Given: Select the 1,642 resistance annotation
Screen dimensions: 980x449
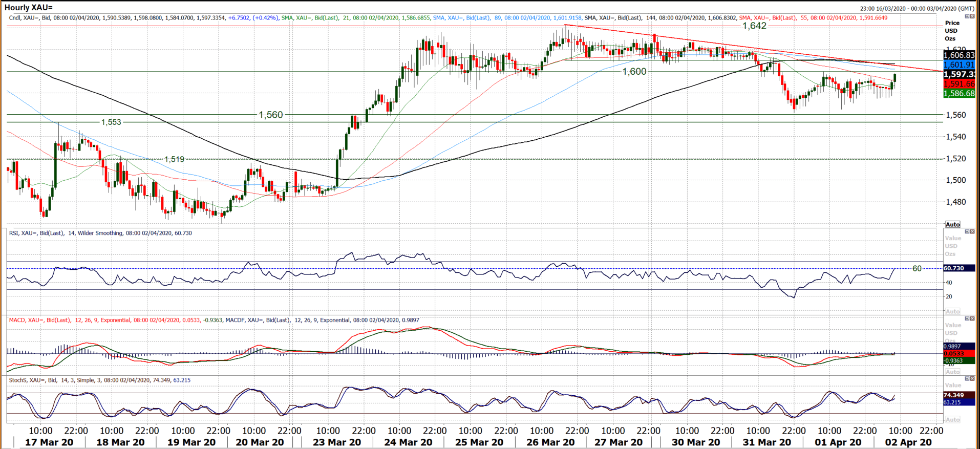Looking at the screenshot, I should pyautogui.click(x=754, y=26).
